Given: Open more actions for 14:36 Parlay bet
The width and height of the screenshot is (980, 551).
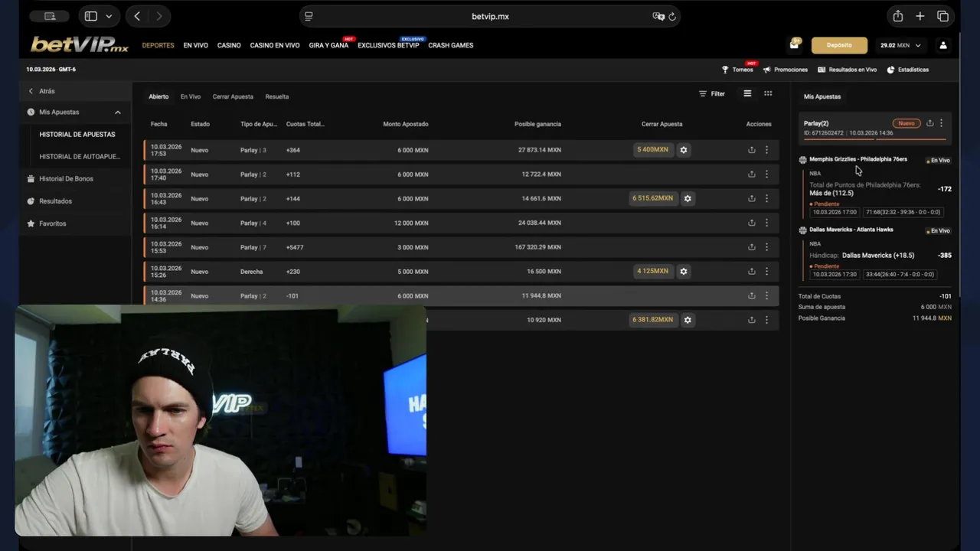Looking at the screenshot, I should (x=766, y=295).
